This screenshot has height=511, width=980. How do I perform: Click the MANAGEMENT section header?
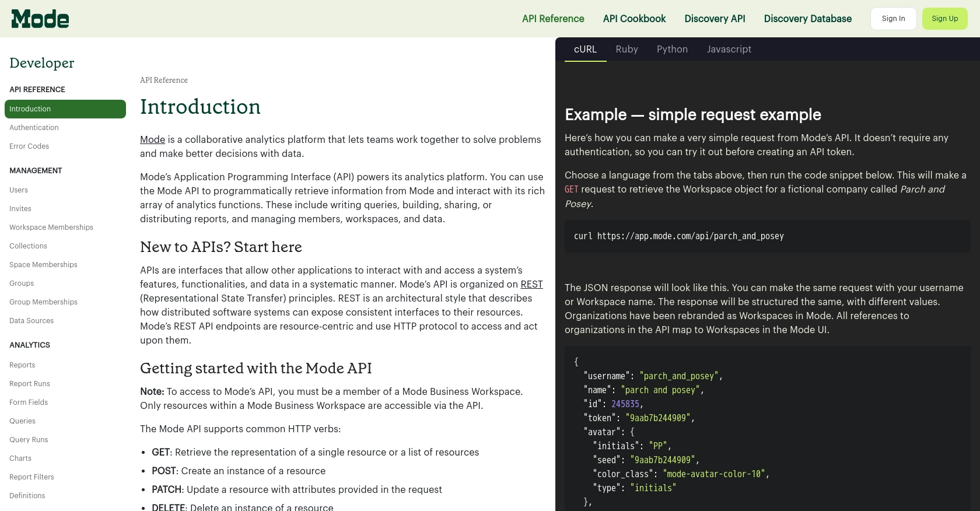[36, 170]
